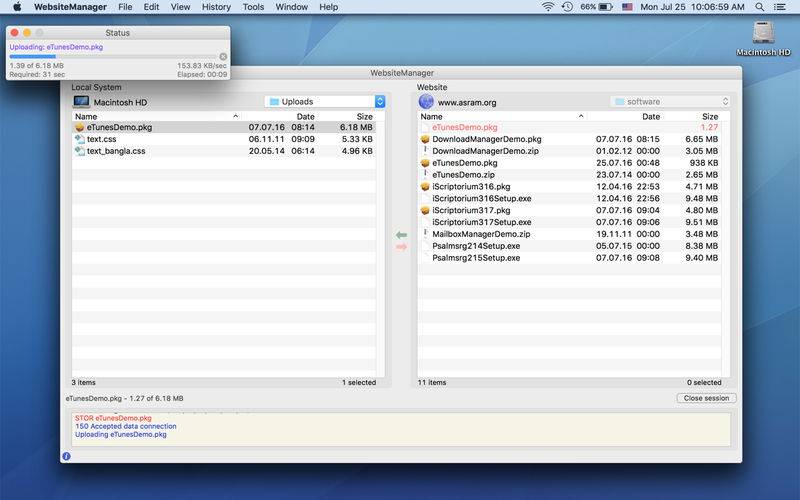Click the Macintosh HD computer icon
Image resolution: width=800 pixels, height=500 pixels.
[x=81, y=102]
